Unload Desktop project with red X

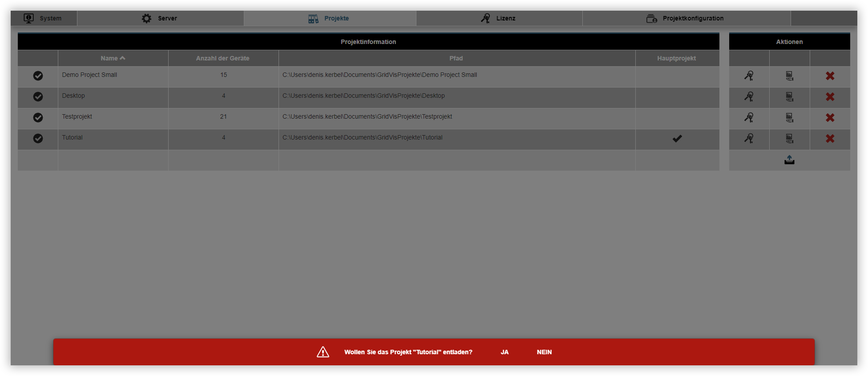pyautogui.click(x=830, y=97)
